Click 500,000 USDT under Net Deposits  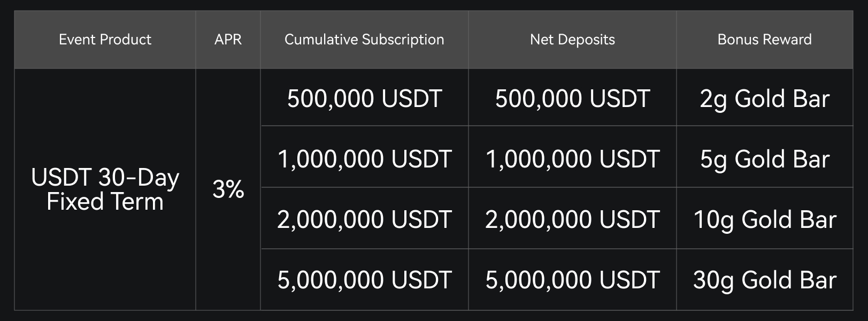572,98
